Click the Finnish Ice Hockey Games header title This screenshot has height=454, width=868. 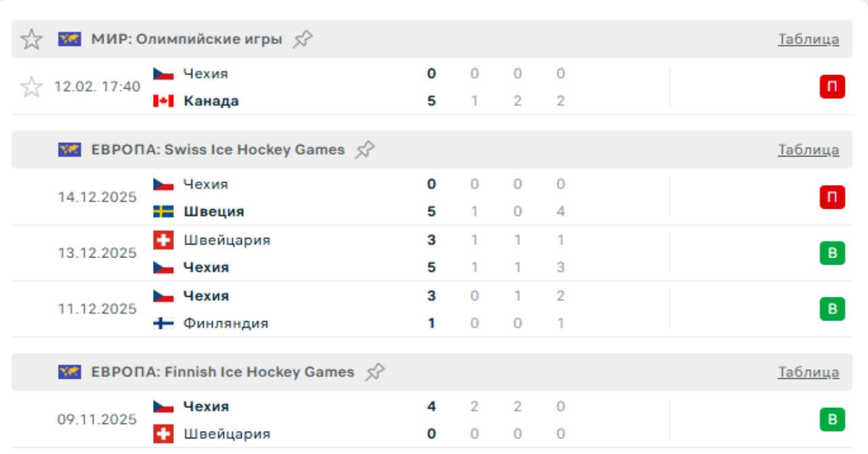coord(222,372)
